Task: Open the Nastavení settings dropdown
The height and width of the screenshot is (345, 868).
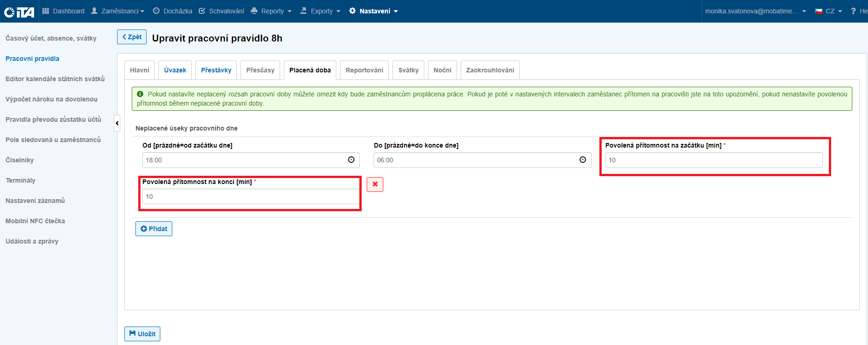Action: coord(374,11)
